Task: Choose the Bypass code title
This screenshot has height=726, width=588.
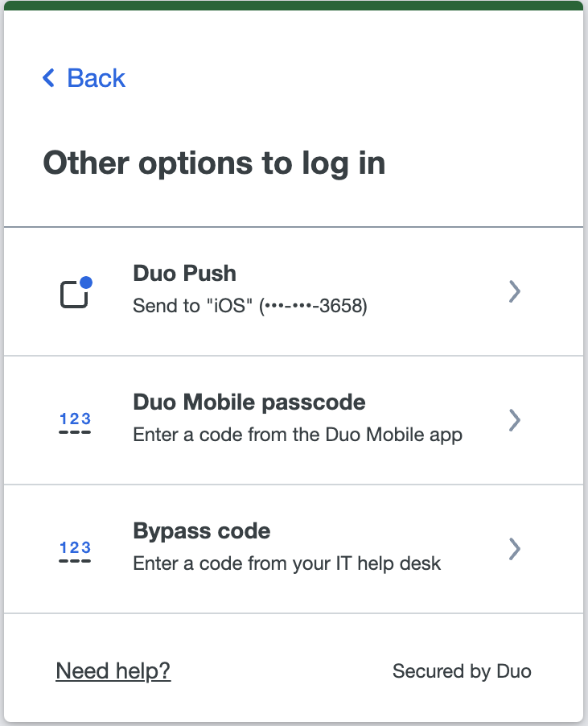Action: pos(201,531)
